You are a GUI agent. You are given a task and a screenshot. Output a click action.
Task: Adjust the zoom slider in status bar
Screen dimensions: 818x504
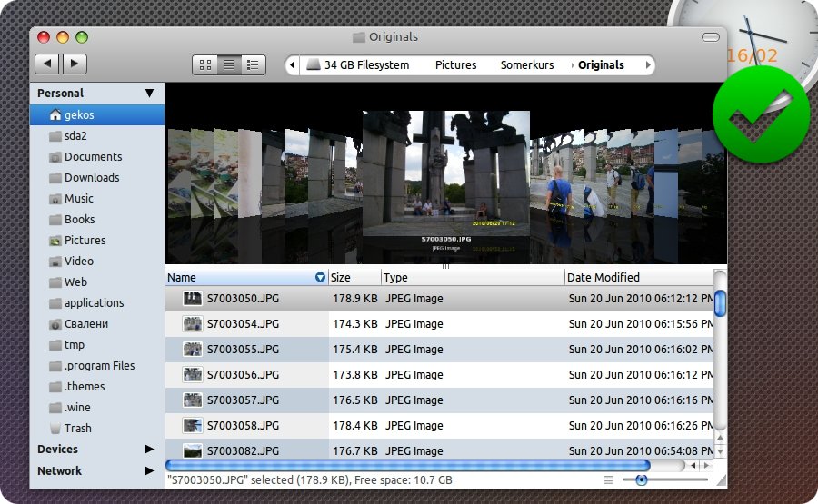click(x=642, y=479)
